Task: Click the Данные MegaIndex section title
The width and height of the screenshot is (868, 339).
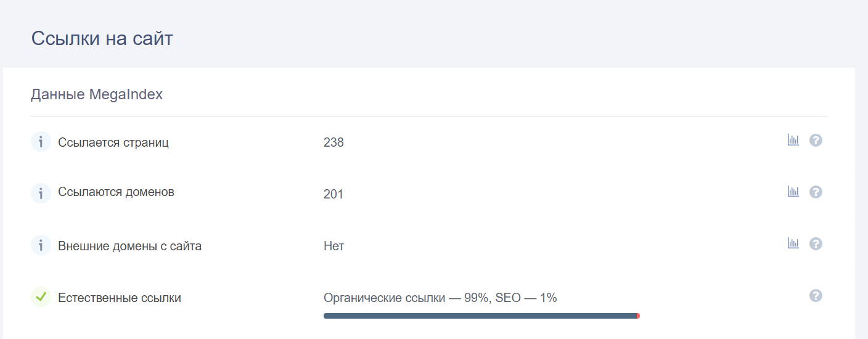Action: coord(97,94)
